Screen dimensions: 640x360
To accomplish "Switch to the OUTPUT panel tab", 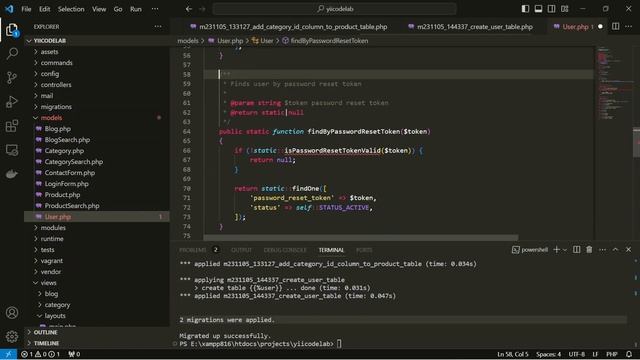I will 241,250.
